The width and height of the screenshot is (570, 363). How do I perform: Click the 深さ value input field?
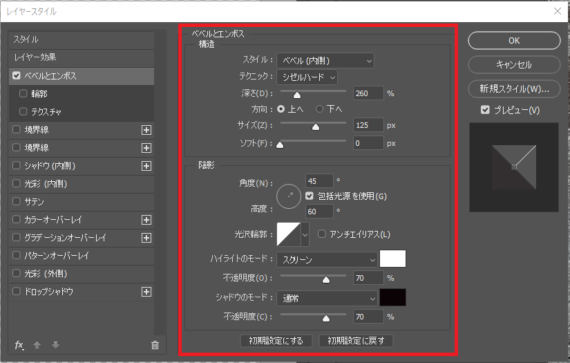(368, 93)
